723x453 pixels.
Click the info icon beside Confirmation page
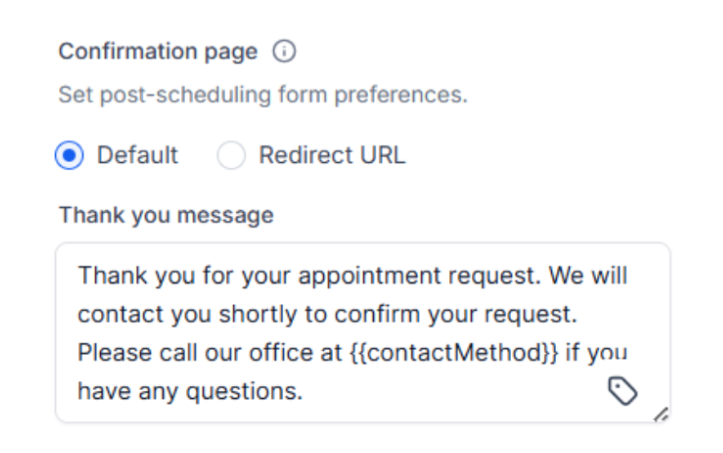tap(284, 51)
